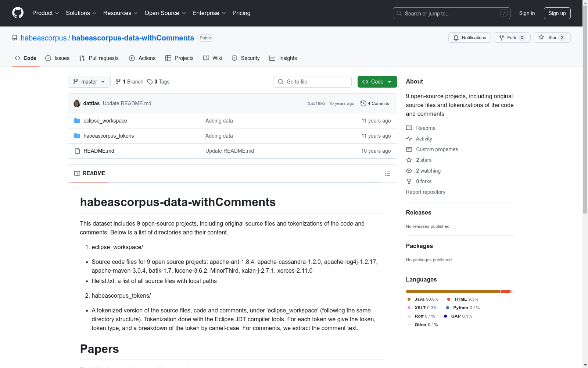Click the bell icon in Notifications
The image size is (588, 368).
pos(456,38)
